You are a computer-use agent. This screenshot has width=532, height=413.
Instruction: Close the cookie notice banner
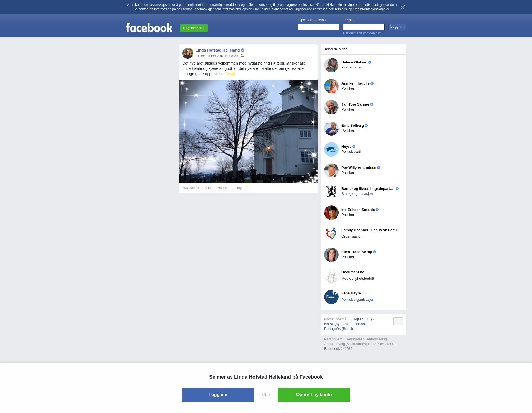click(403, 7)
